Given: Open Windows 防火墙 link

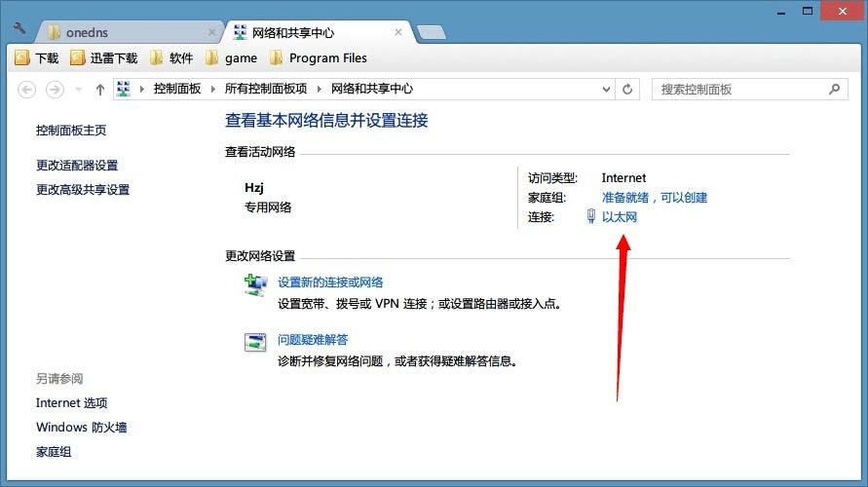Looking at the screenshot, I should point(82,428).
